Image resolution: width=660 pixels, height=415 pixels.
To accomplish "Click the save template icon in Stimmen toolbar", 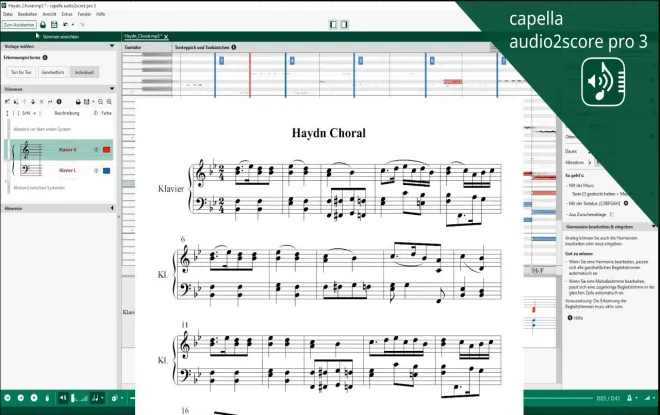I will click(87, 101).
